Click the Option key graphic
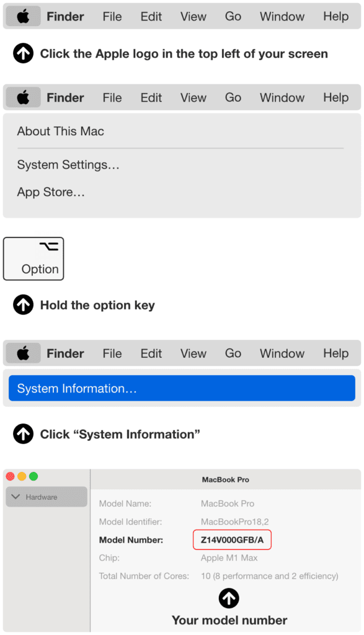 [x=33, y=259]
